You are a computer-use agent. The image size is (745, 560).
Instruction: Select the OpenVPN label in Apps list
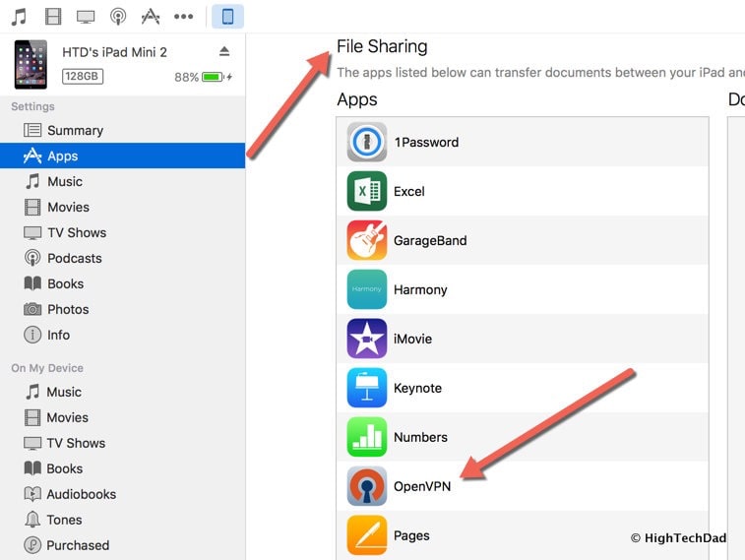pyautogui.click(x=422, y=486)
